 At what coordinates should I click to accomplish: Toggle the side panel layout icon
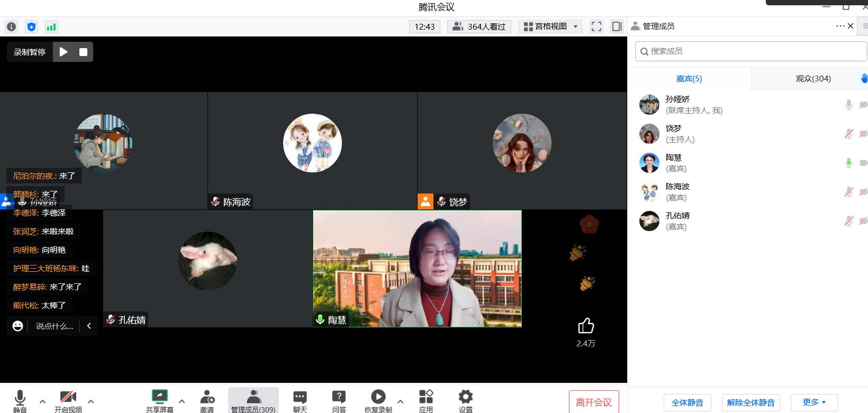617,26
